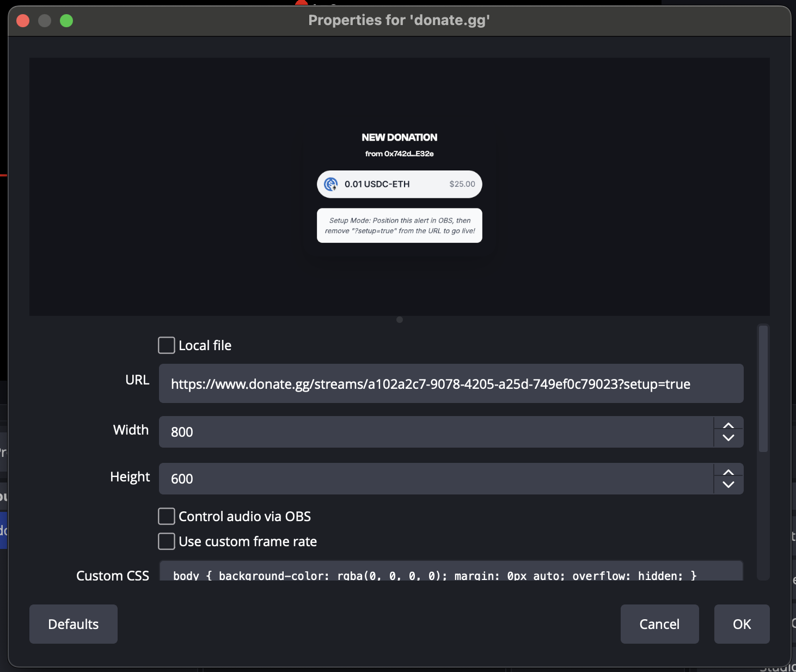Reset settings with the Defaults button
The height and width of the screenshot is (672, 796).
(x=74, y=624)
